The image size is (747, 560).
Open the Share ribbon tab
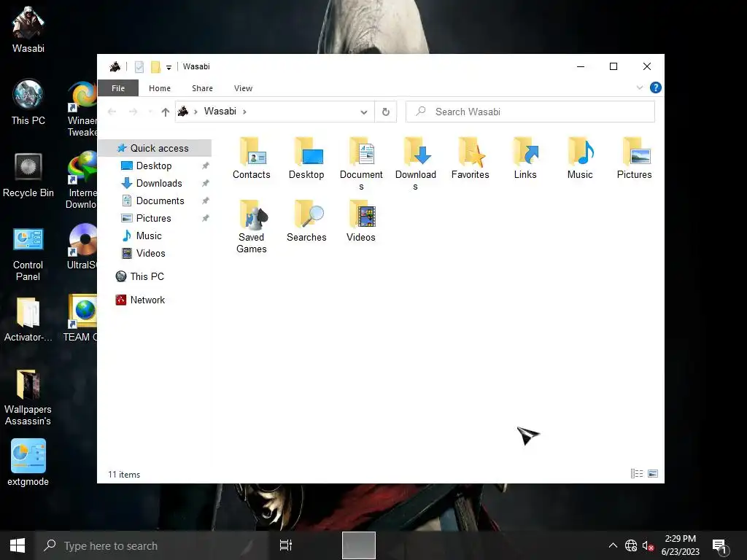tap(203, 88)
